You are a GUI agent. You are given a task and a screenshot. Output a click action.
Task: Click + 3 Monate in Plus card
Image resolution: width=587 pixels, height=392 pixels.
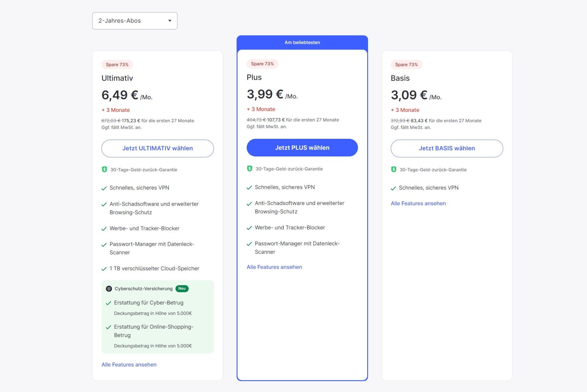(261, 109)
